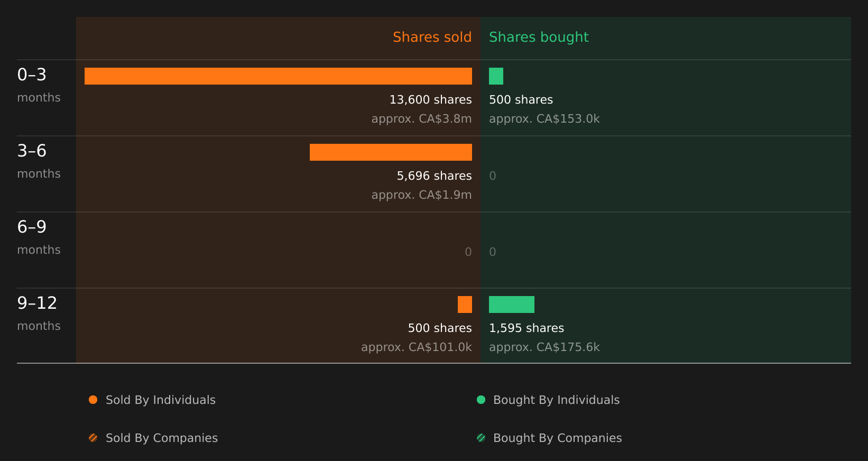Click the 1,595 shares value
868x461 pixels.
[x=527, y=328]
